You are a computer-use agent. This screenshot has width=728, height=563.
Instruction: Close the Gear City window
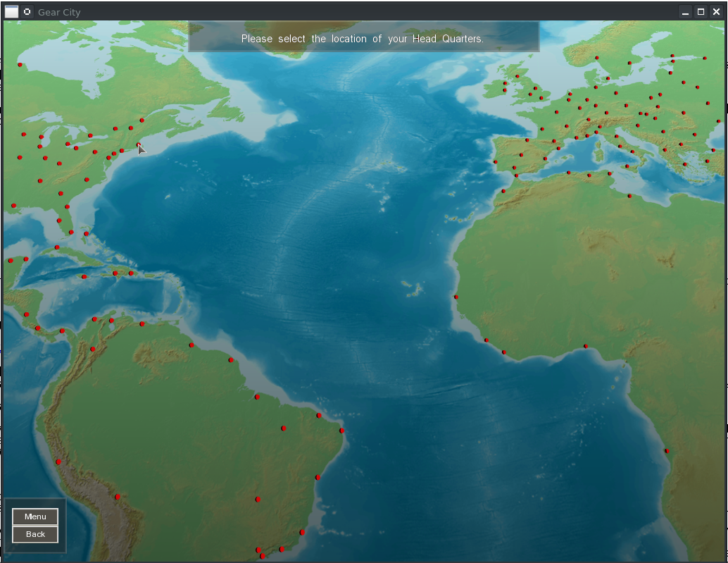tap(717, 12)
